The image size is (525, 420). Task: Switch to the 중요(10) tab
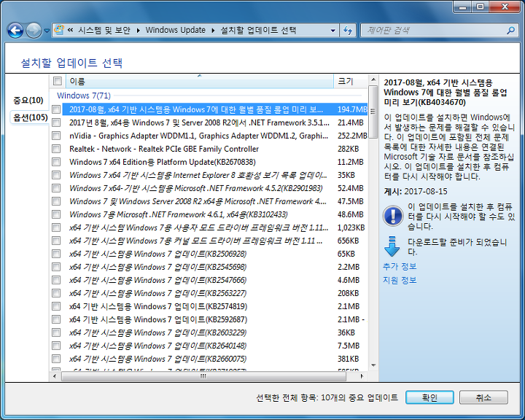click(x=28, y=100)
